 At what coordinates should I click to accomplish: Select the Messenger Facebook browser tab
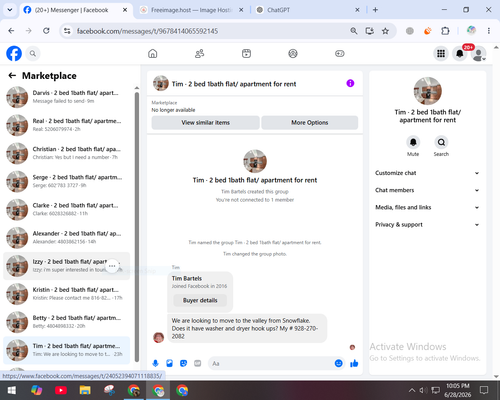[x=76, y=10]
